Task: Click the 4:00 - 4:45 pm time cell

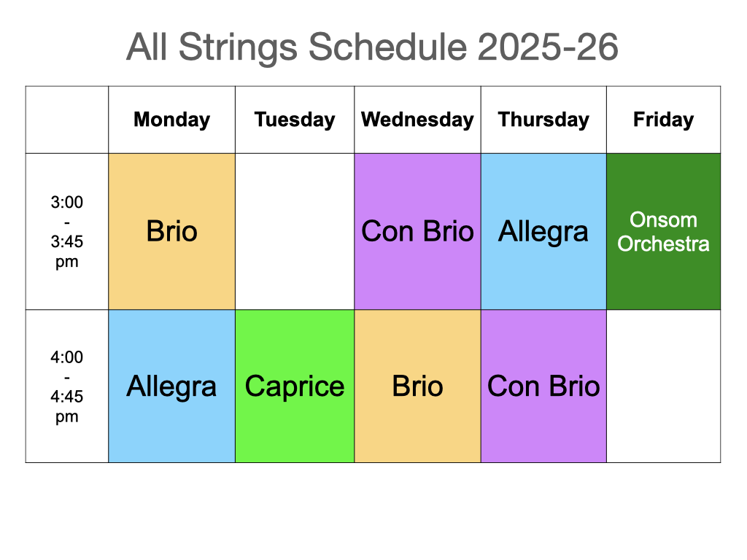Action: pos(66,386)
